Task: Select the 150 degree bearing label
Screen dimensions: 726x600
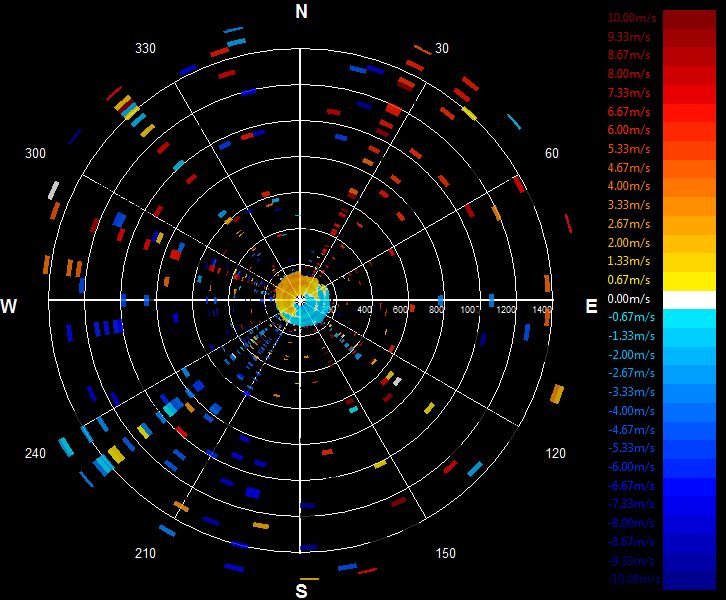Action: point(445,553)
